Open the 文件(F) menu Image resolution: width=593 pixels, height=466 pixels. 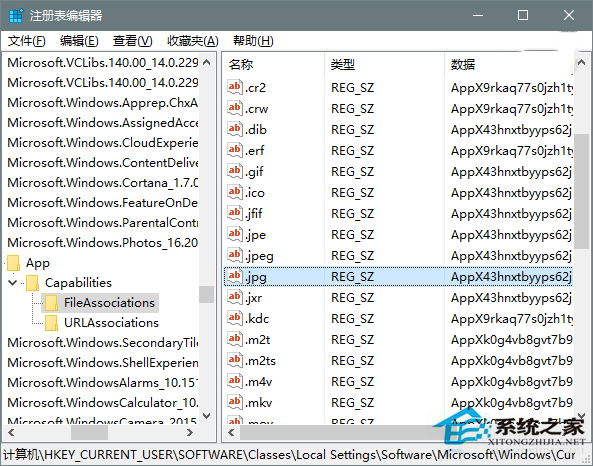[x=26, y=41]
